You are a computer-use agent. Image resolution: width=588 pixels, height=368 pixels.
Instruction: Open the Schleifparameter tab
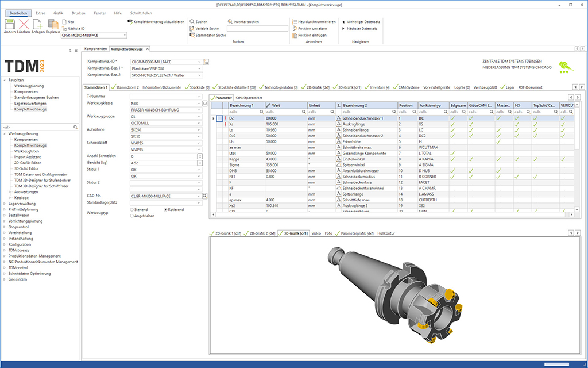pos(249,98)
